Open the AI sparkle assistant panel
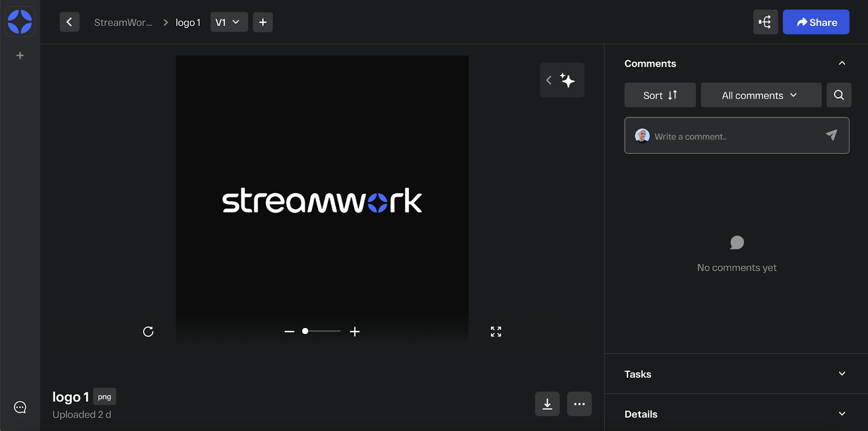Screen dimensions: 868x431 pos(562,80)
